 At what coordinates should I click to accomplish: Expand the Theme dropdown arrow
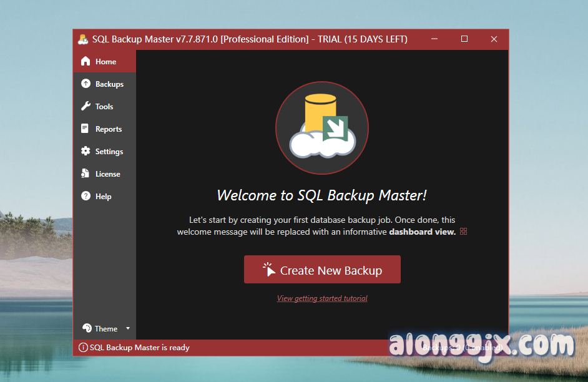(x=128, y=328)
